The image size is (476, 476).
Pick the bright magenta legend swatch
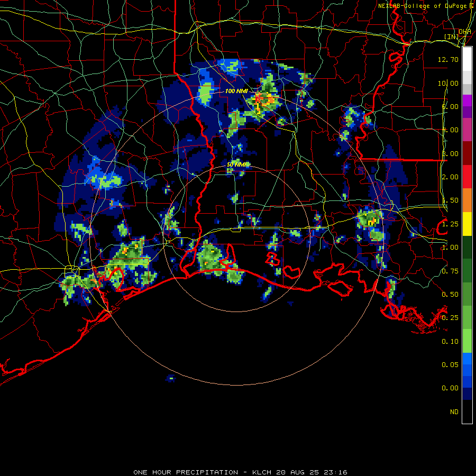(467, 100)
